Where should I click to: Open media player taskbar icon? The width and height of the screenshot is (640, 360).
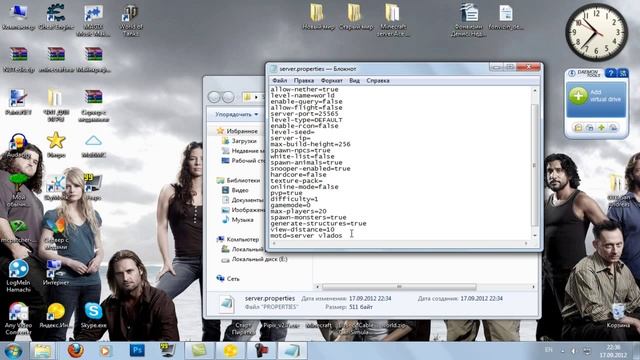(106, 351)
